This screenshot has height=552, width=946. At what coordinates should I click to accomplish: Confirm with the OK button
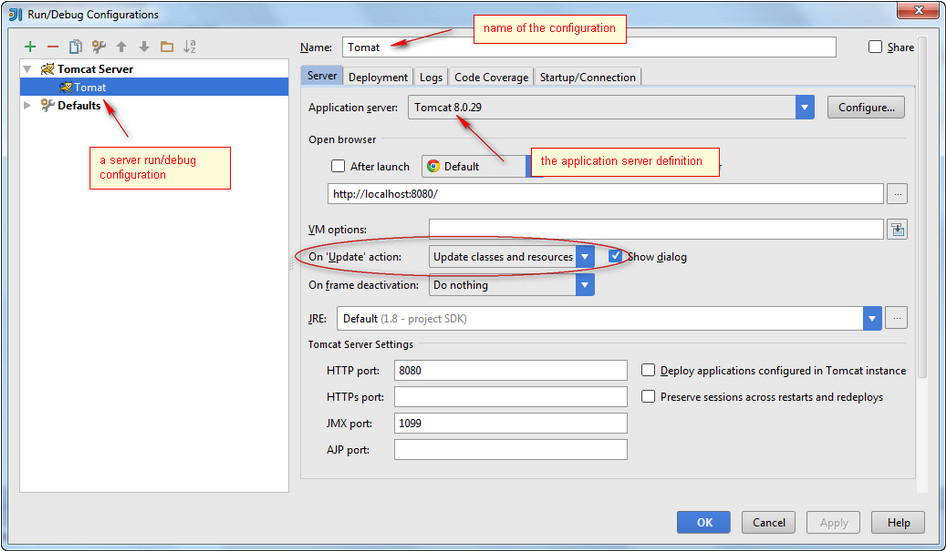pos(704,522)
